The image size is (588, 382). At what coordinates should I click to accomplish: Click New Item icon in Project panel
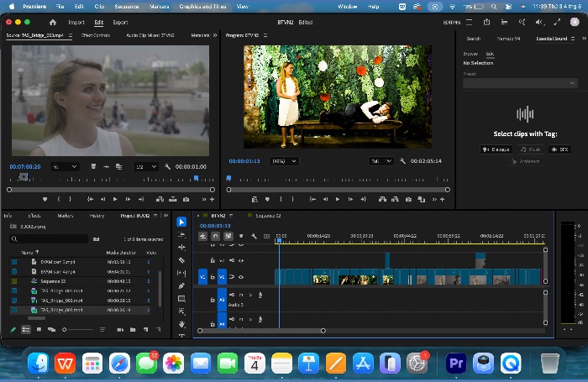[x=145, y=329]
